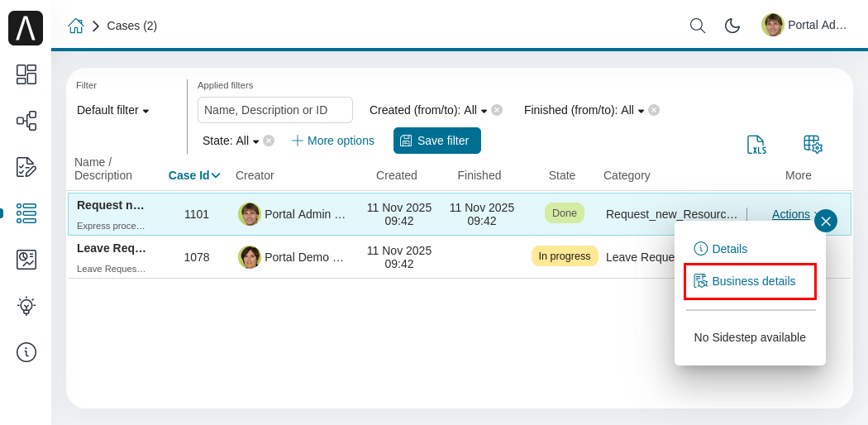The height and width of the screenshot is (425, 868).
Task: Open the task list sidebar icon
Action: [x=26, y=167]
